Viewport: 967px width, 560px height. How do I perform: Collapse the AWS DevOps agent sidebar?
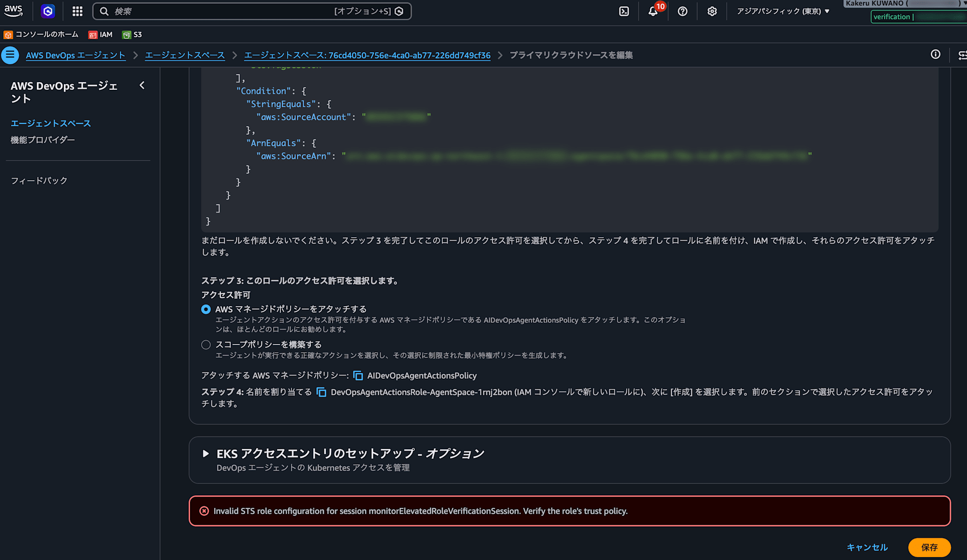click(142, 86)
